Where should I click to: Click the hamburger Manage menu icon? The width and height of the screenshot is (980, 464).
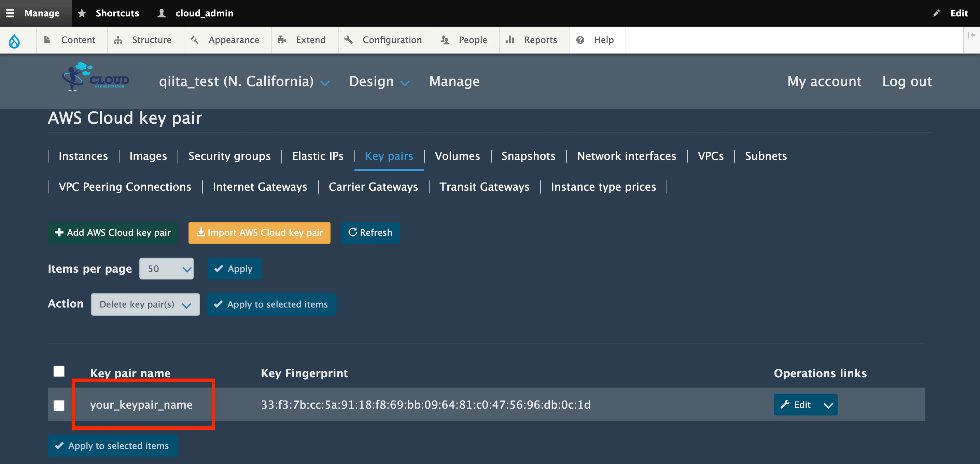tap(10, 13)
